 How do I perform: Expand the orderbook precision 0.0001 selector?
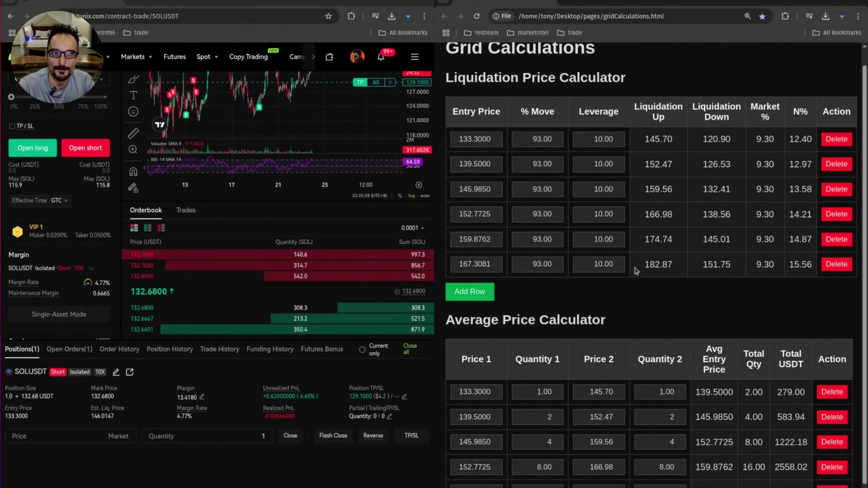[x=412, y=228]
